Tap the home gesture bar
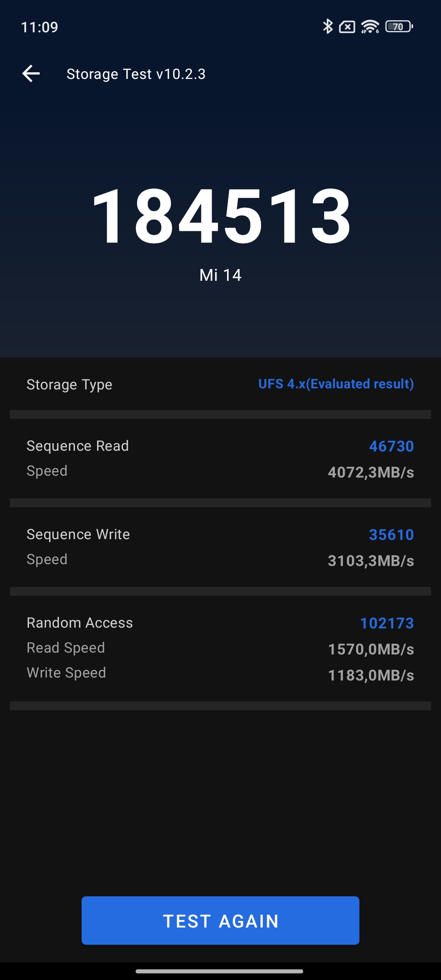This screenshot has width=441, height=980. point(219,971)
